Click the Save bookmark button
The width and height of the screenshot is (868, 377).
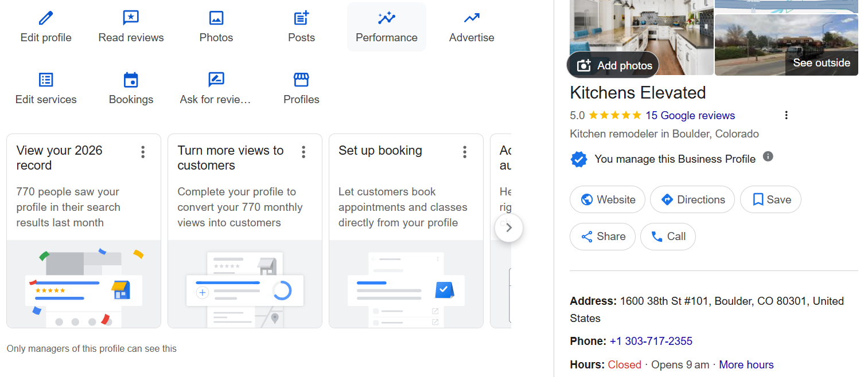[x=770, y=199]
